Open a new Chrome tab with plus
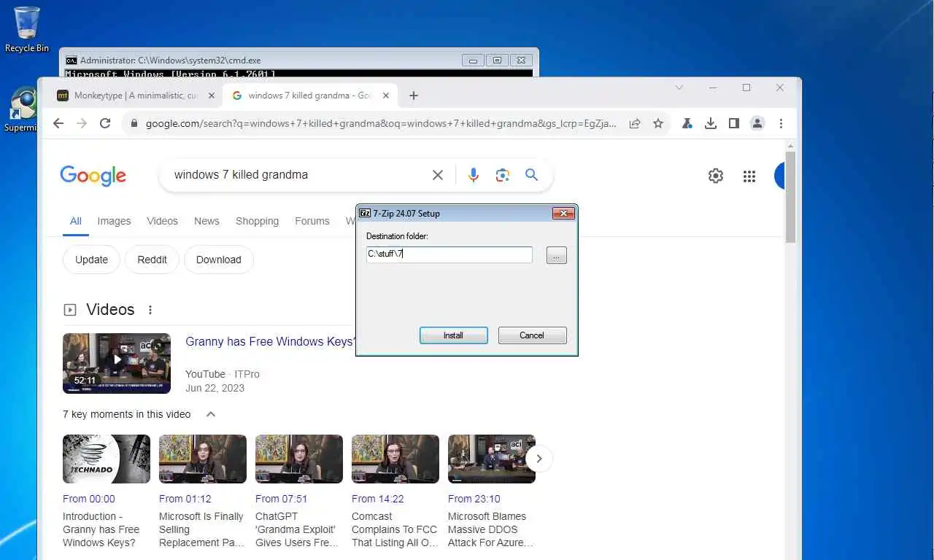 pyautogui.click(x=414, y=96)
